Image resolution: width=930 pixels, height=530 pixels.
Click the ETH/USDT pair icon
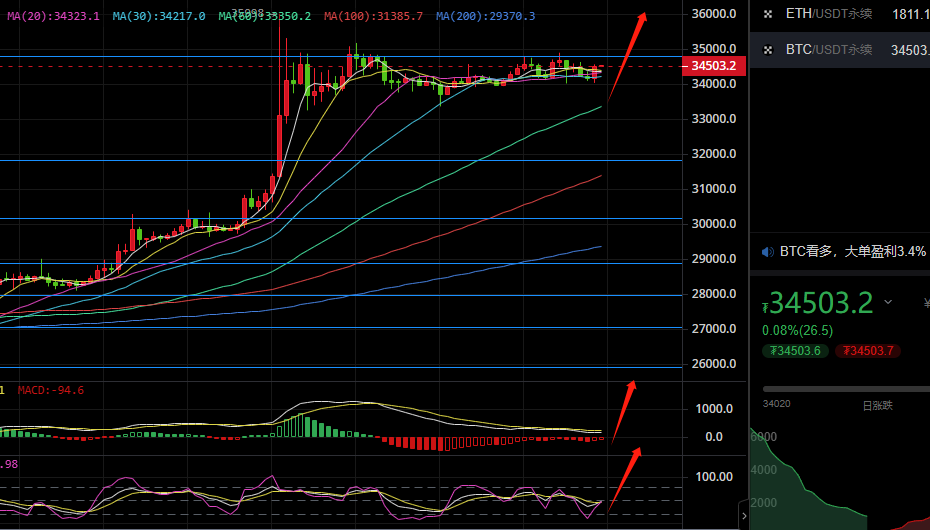(x=767, y=14)
